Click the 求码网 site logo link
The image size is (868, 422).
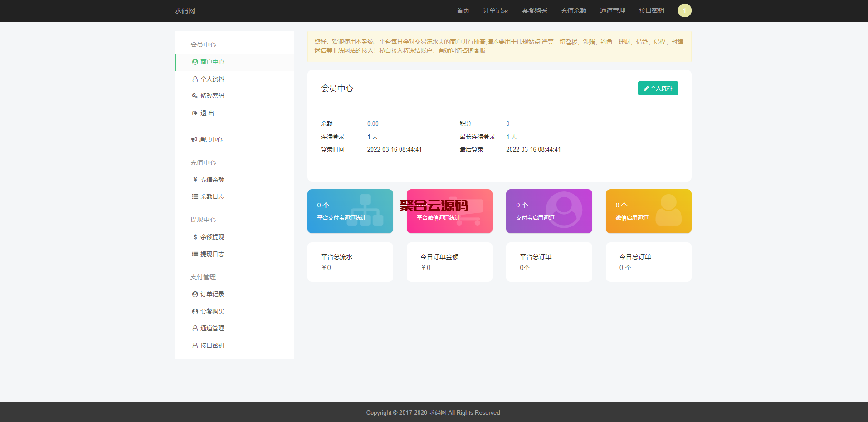[185, 10]
